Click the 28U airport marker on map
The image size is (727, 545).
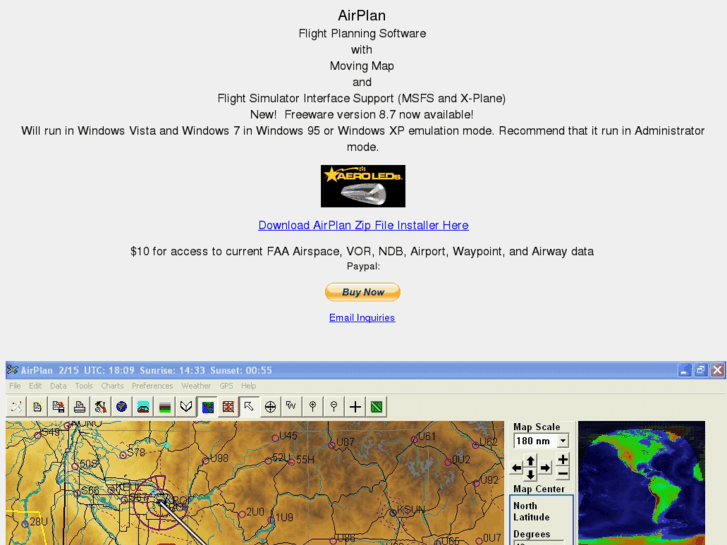[x=25, y=524]
